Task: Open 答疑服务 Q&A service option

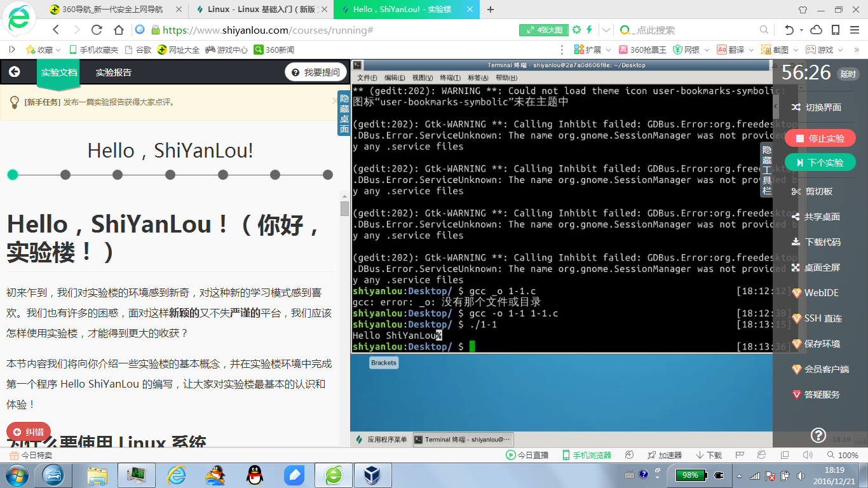Action: 816,395
